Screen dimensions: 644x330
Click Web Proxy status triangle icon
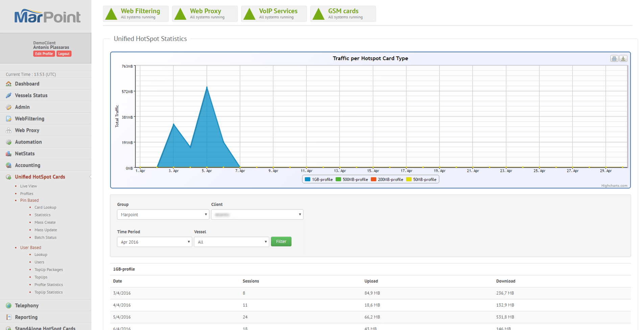click(180, 14)
